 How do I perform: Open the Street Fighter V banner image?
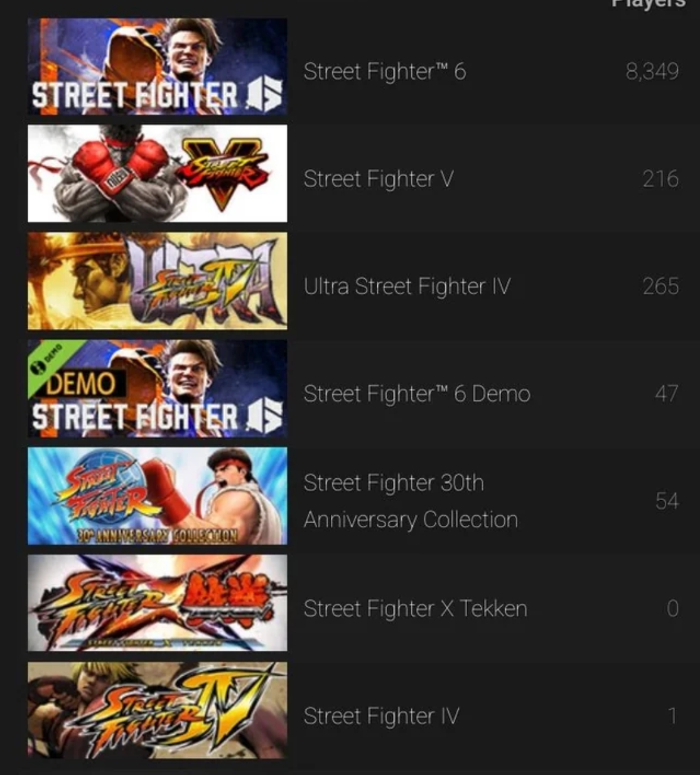(157, 174)
